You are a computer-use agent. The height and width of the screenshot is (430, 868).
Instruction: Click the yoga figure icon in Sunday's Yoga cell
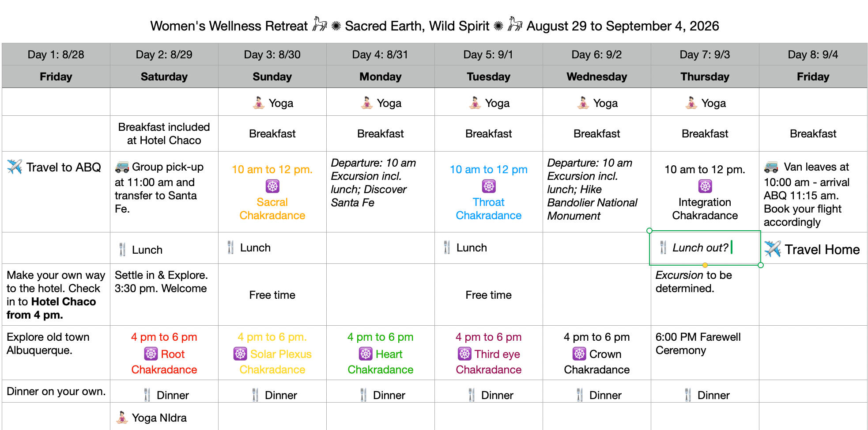pos(259,103)
